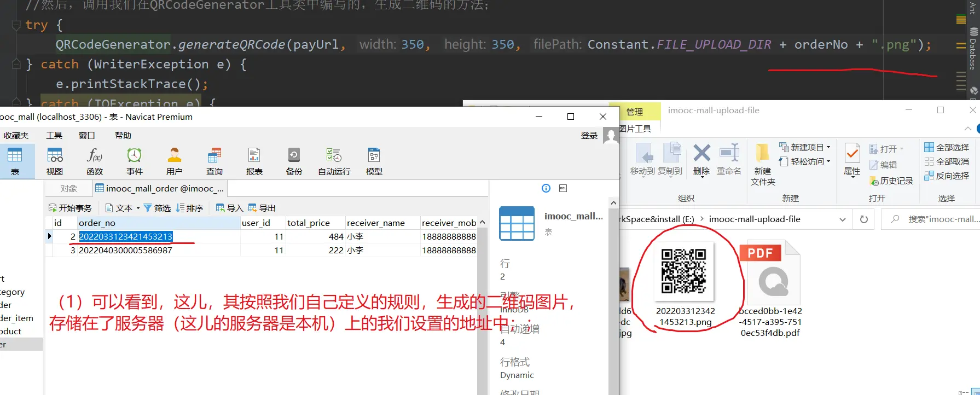
Task: Open 自动运行 (Automation) in Navicat toolbar
Action: [334, 161]
